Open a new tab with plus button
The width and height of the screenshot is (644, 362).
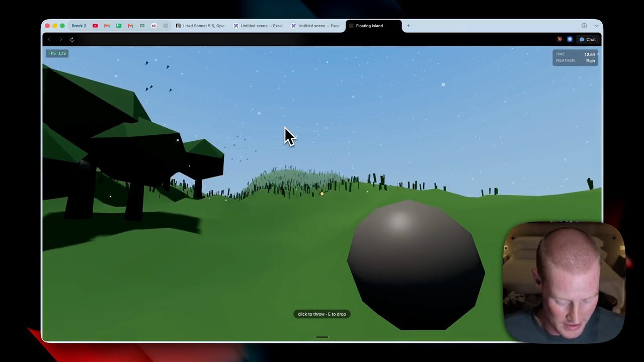[x=409, y=26]
